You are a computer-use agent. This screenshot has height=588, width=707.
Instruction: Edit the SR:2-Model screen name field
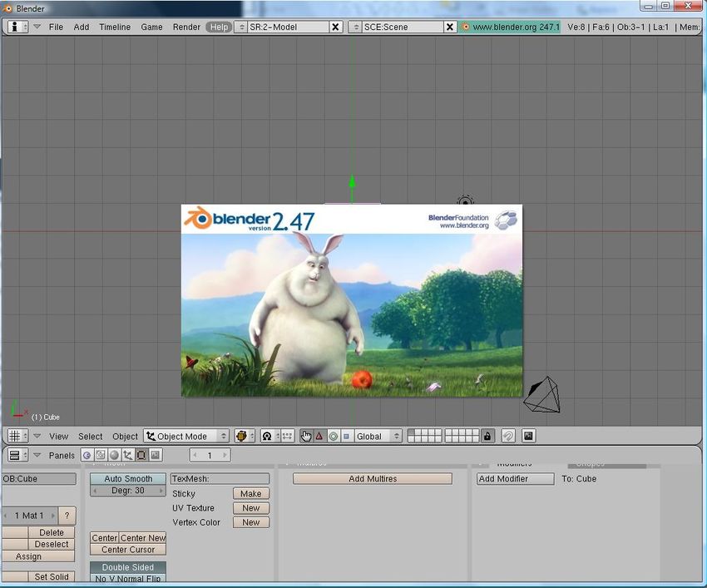[288, 27]
